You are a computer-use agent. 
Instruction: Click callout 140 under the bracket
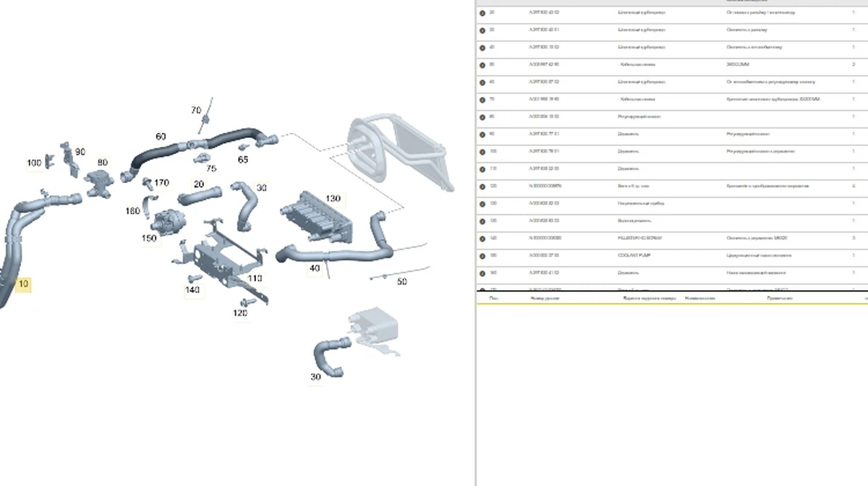[192, 290]
